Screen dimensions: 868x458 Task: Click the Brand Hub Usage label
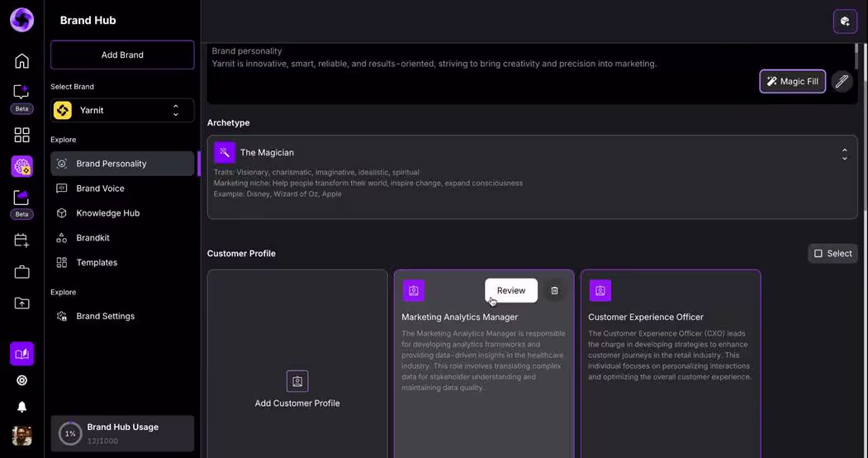[123, 427]
